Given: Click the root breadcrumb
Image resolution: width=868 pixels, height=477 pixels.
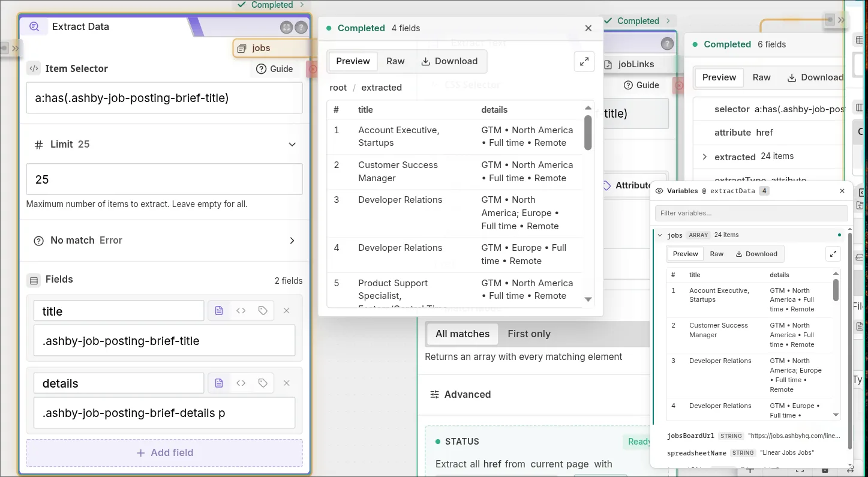Looking at the screenshot, I should tap(338, 88).
